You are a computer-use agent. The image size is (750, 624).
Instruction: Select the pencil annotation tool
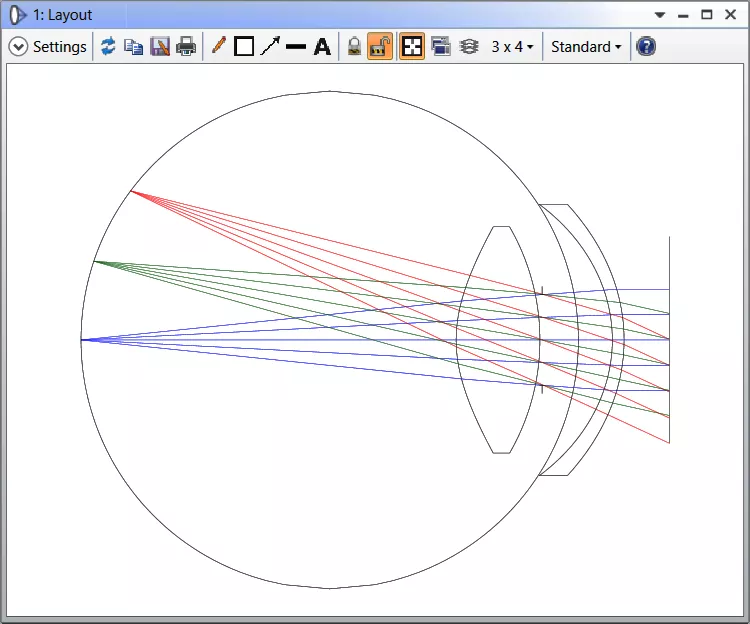pyautogui.click(x=219, y=46)
